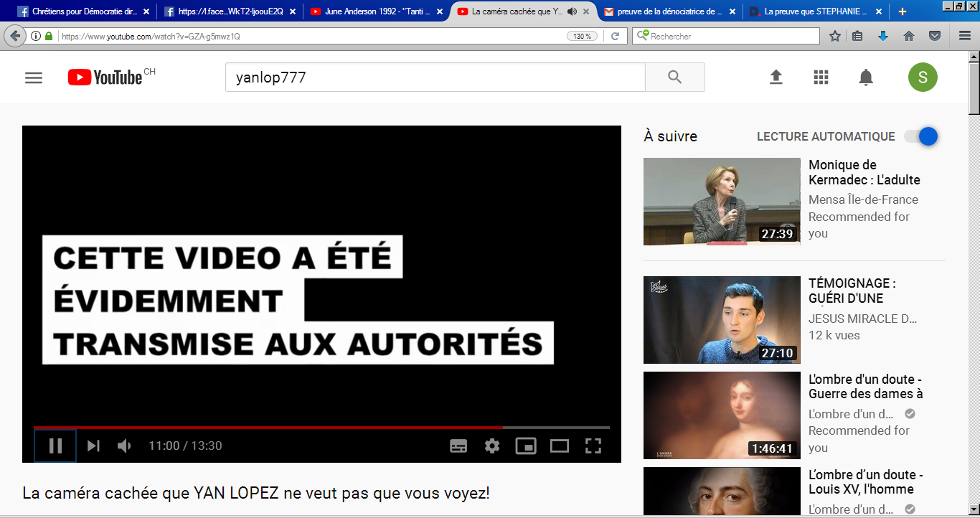The image size is (980, 518).
Task: Switch to Chrétiens pour Démocratie tab
Action: pyautogui.click(x=84, y=11)
